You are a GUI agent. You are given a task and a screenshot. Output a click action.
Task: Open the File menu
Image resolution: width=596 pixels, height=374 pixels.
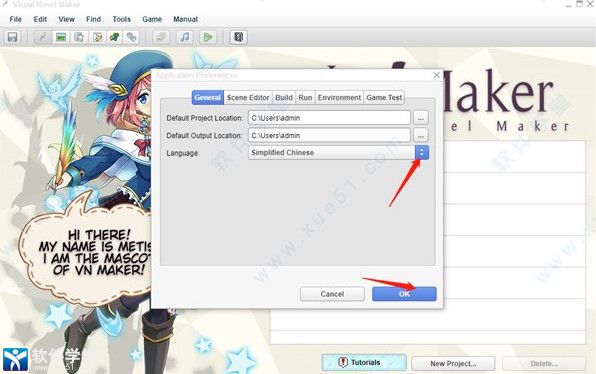pyautogui.click(x=16, y=19)
